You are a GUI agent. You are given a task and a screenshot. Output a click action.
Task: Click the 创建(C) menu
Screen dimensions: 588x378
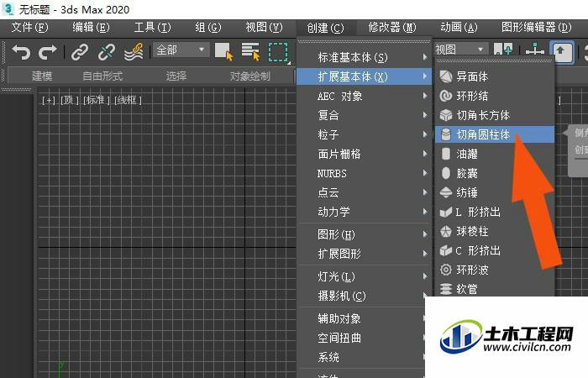coord(325,28)
